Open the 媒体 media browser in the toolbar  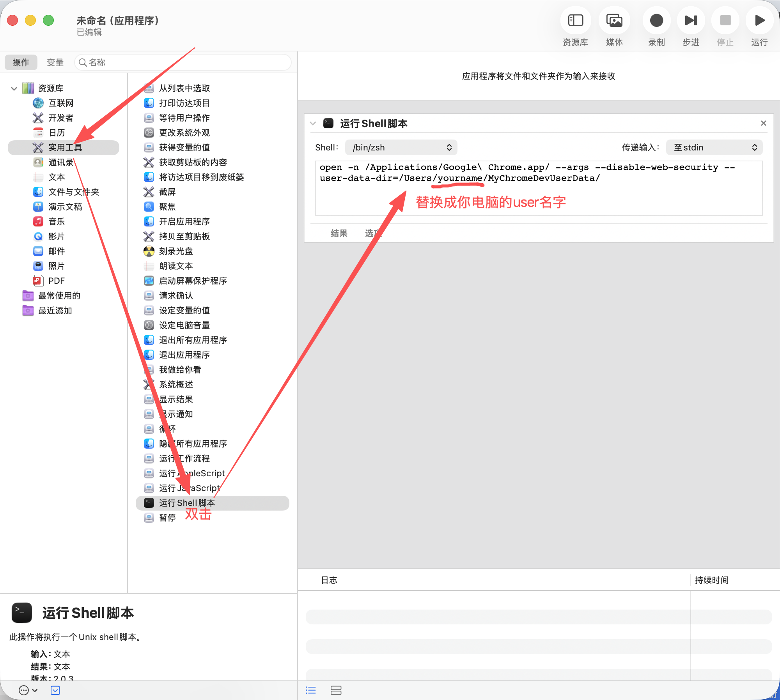click(x=613, y=20)
